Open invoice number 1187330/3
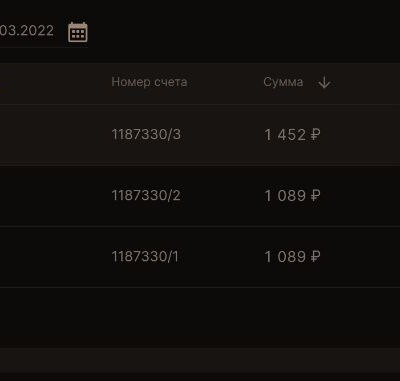Screen dimensions: 400x381 [x=146, y=135]
